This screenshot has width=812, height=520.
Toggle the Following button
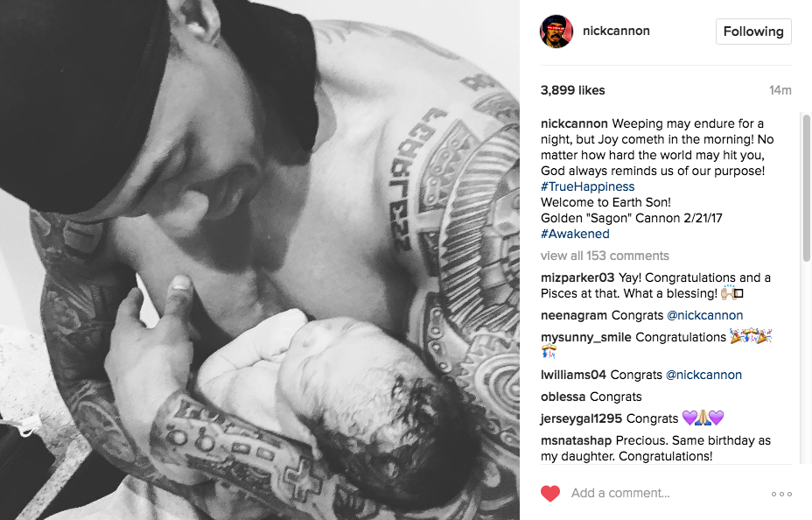(x=753, y=32)
